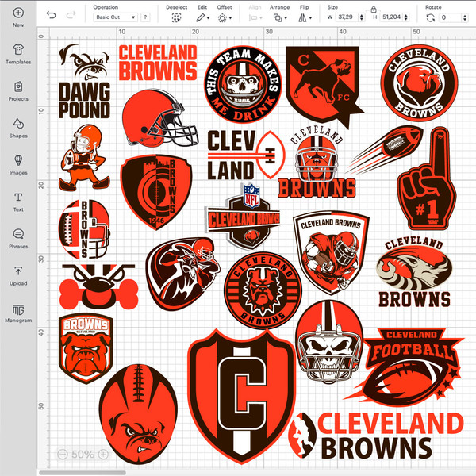Open the Arrange dropdown
Image resolution: width=476 pixels, height=476 pixels.
click(x=280, y=18)
